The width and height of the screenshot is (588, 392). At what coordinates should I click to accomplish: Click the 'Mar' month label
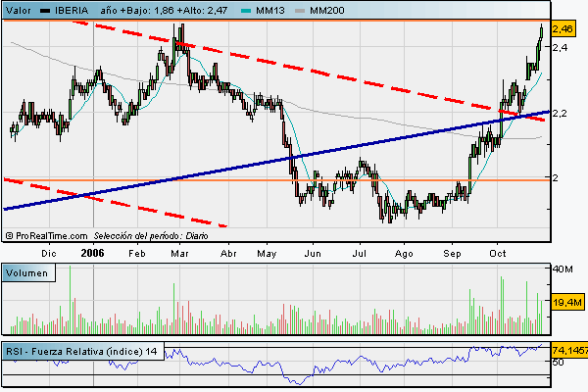[x=179, y=254]
